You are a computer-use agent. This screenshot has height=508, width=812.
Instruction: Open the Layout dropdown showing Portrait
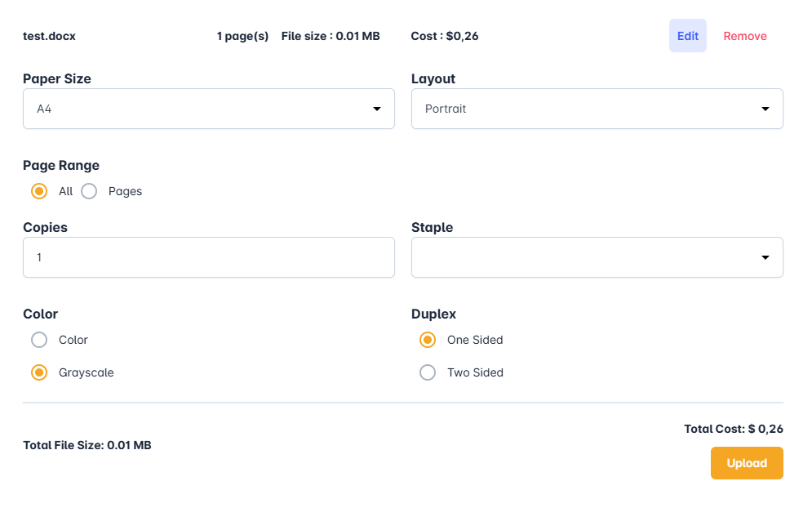point(597,109)
